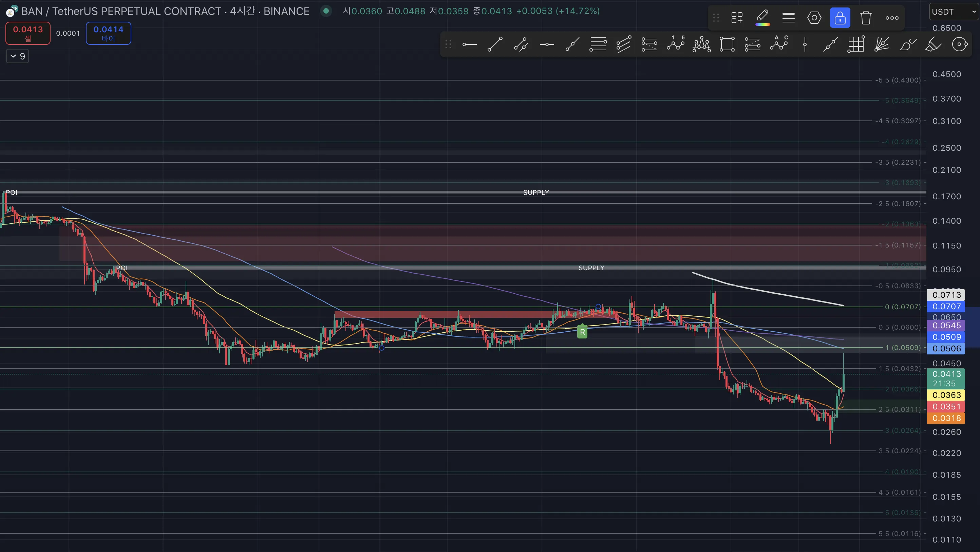Click the upper SUPPLY zone label
This screenshot has width=980, height=552.
[536, 192]
